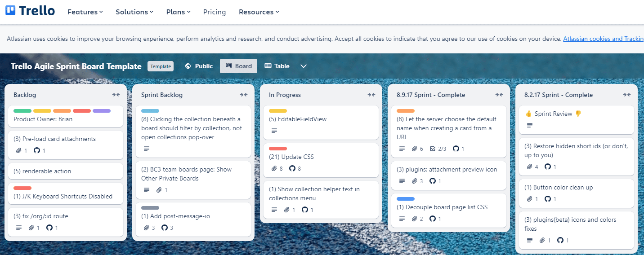Click attachment icon on Pre-load card attachments card

tap(19, 150)
